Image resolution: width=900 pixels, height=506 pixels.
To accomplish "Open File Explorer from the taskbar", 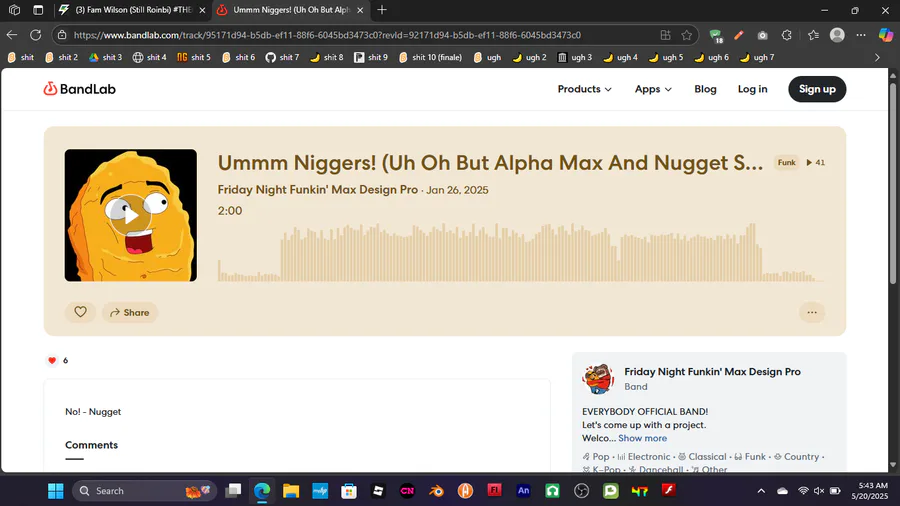I will click(x=291, y=491).
